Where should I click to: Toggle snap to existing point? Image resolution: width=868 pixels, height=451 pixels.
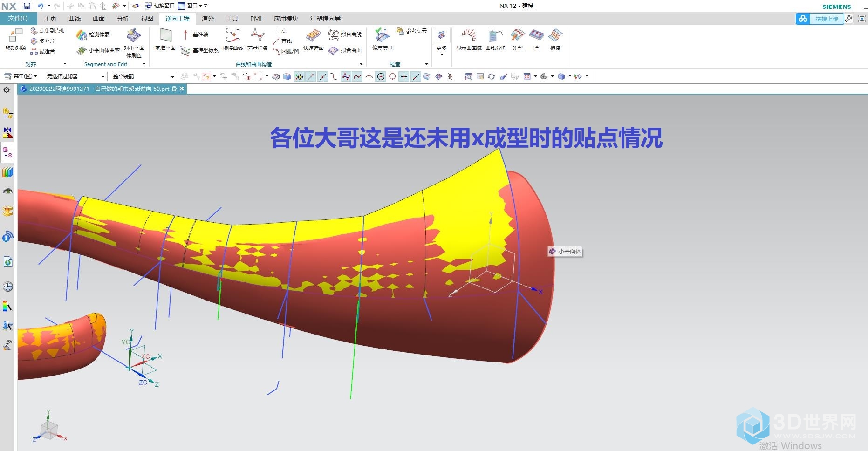(404, 76)
